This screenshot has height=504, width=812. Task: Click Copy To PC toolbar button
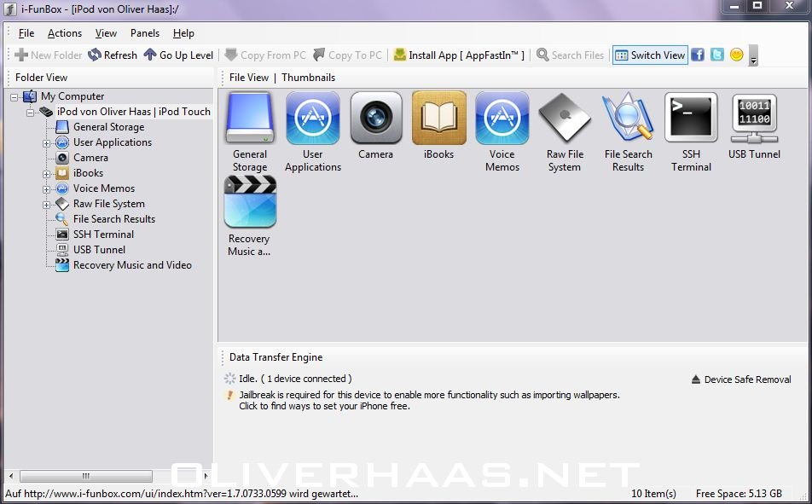pyautogui.click(x=347, y=55)
